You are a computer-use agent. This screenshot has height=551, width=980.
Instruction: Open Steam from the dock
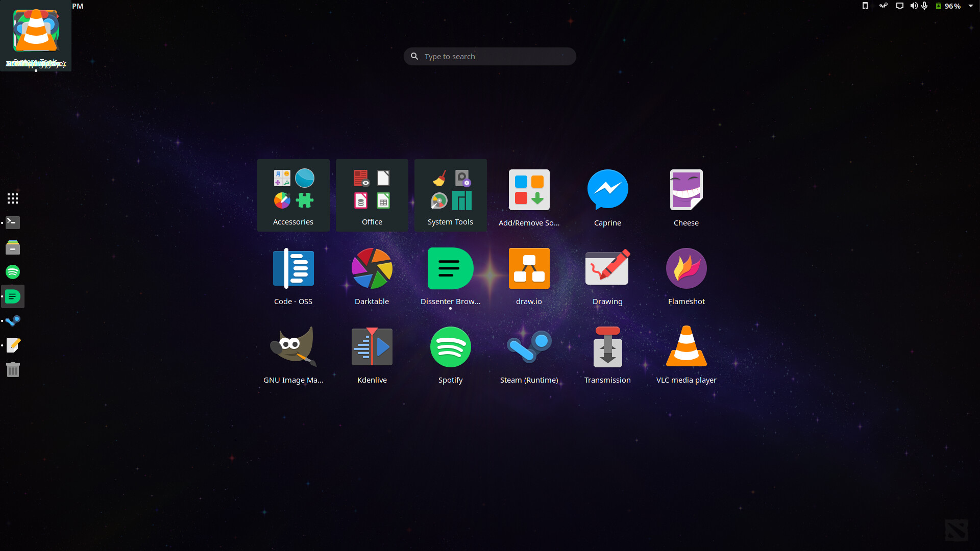coord(13,321)
